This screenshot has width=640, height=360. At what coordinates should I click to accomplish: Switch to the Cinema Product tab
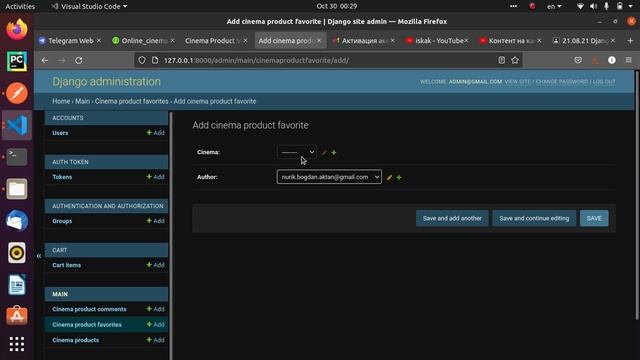pos(216,41)
